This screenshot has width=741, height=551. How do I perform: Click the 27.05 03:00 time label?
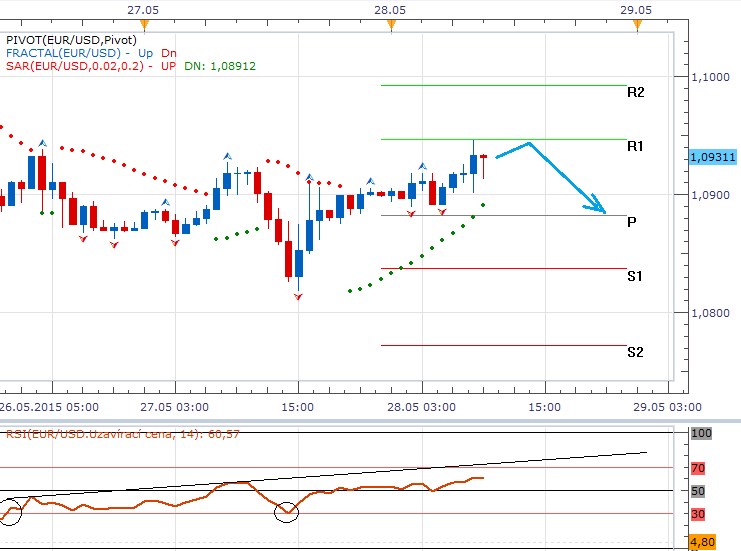click(174, 407)
